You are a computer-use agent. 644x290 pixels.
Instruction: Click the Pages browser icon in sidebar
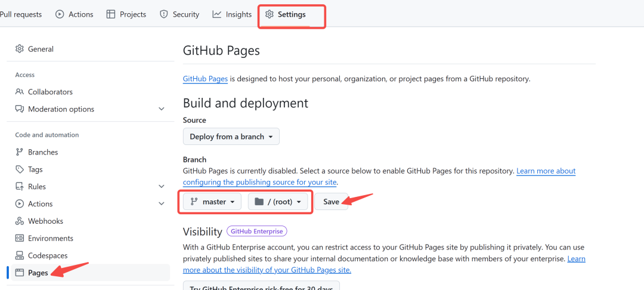(x=20, y=273)
